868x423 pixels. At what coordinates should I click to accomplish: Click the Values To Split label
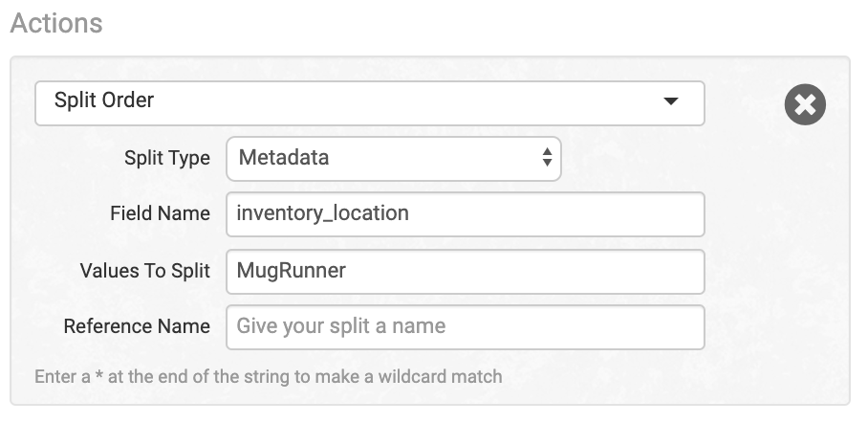(x=145, y=271)
